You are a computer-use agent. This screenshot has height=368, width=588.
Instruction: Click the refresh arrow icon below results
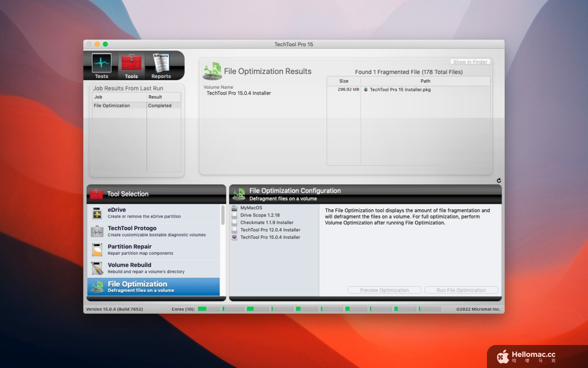[499, 181]
